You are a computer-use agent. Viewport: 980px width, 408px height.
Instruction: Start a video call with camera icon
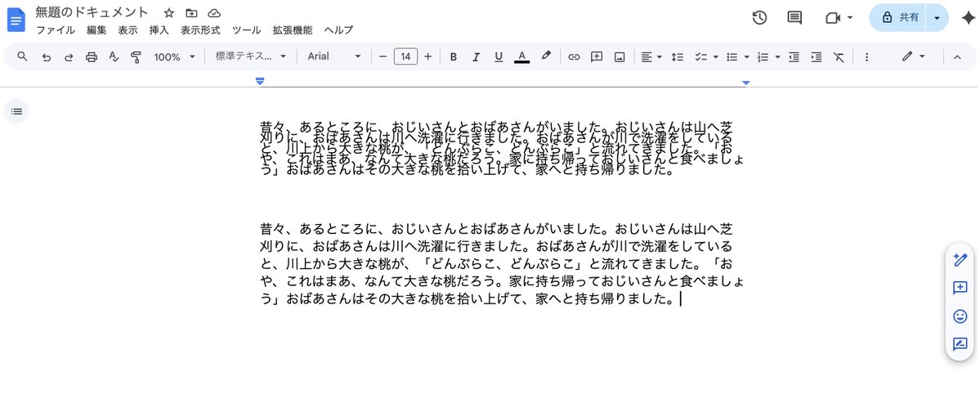(833, 18)
